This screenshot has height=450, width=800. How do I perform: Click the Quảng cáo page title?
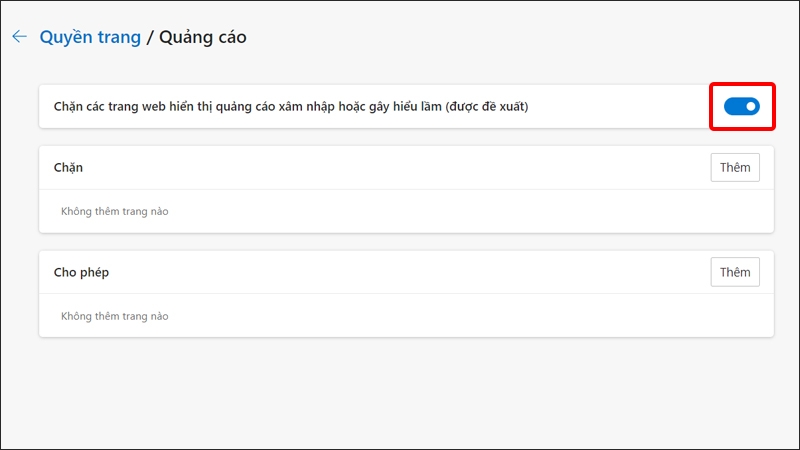pos(204,37)
